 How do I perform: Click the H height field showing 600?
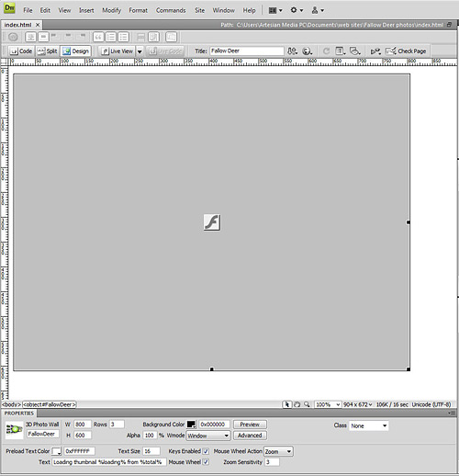83,436
